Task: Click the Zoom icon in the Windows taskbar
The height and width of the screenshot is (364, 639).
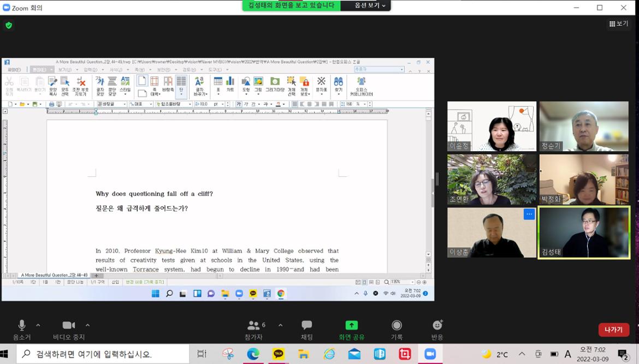Action: click(430, 354)
